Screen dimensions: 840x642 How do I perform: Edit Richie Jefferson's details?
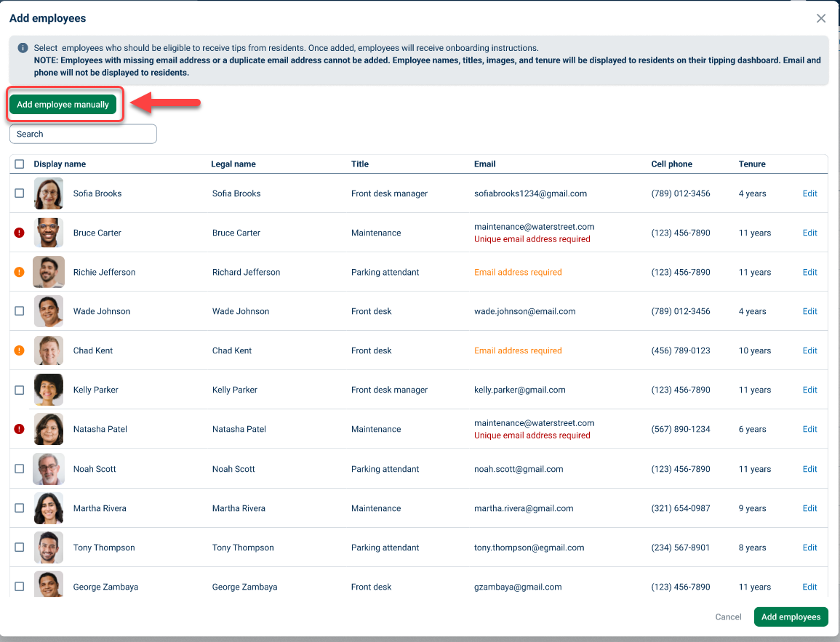(x=809, y=272)
